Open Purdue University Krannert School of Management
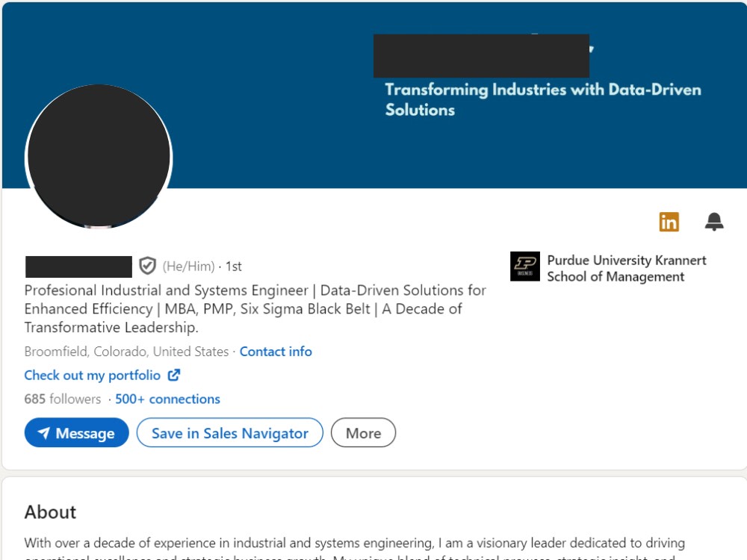Image resolution: width=747 pixels, height=560 pixels. (x=627, y=269)
